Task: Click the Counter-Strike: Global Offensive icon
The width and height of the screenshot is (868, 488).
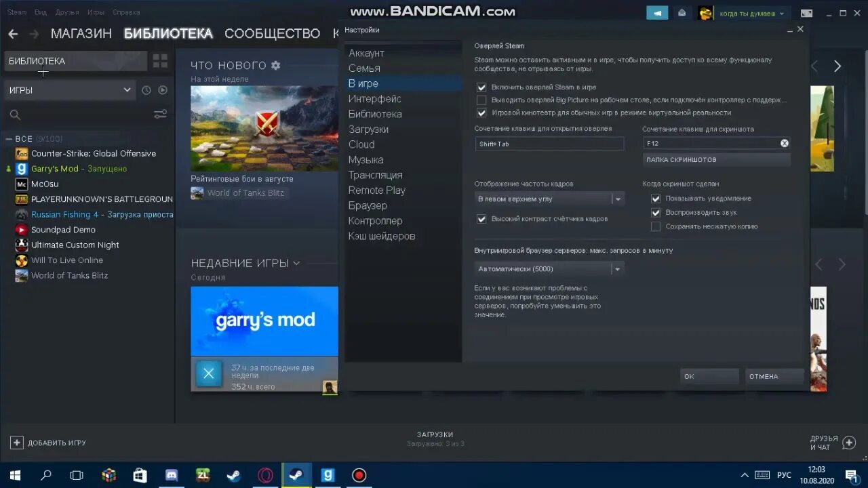Action: pos(22,153)
